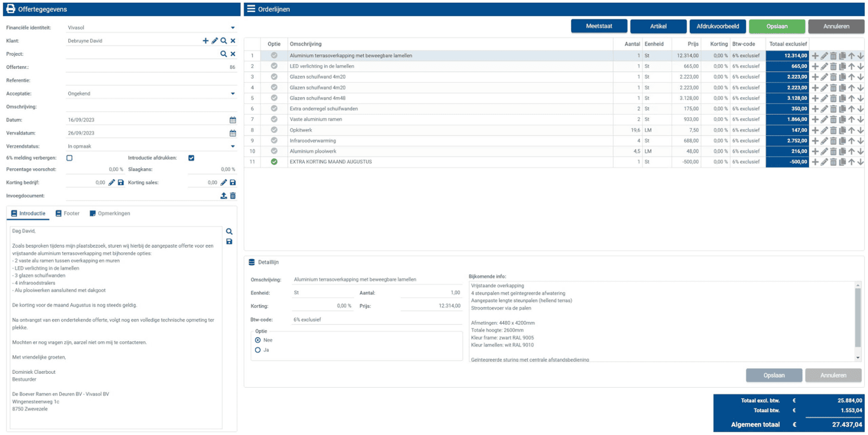
Task: Edit the LED verlichting in de lamellen line
Action: (x=824, y=66)
